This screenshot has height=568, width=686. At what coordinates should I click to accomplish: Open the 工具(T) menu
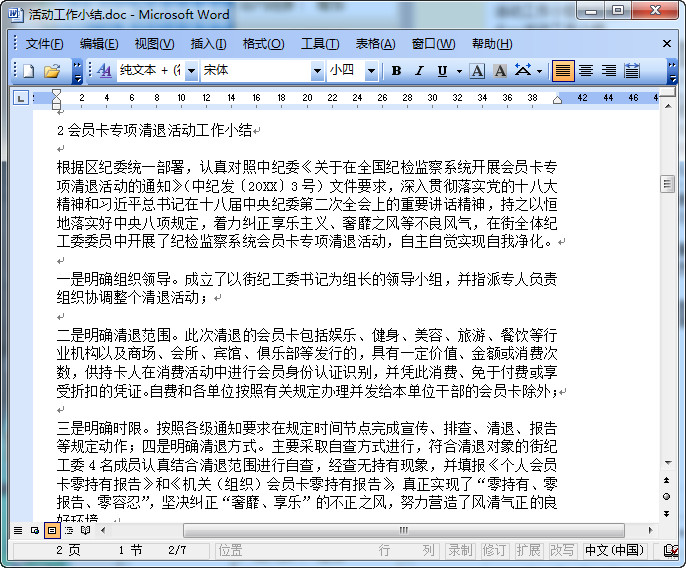coord(320,44)
